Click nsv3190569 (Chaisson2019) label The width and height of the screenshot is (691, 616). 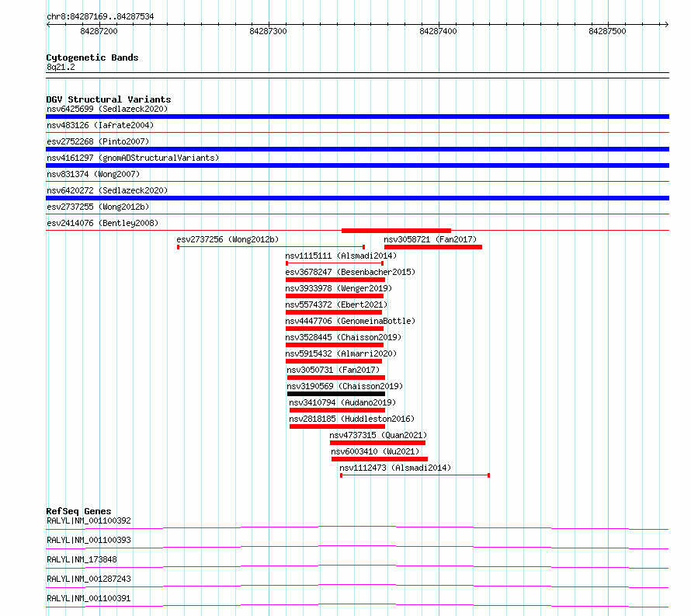345,386
